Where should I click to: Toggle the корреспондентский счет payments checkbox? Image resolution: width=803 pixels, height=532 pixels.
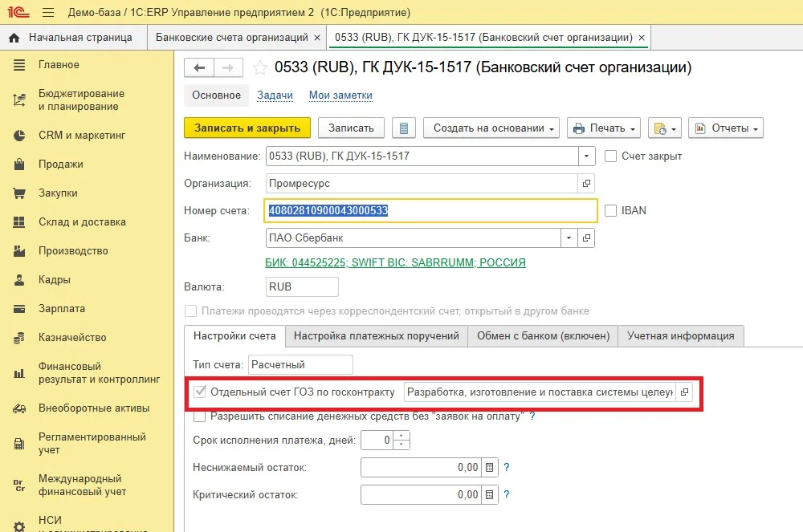[x=190, y=311]
